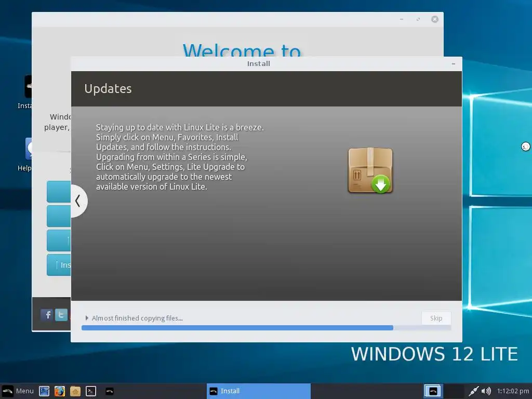Viewport: 532px width, 399px height.
Task: Click the workspace switcher first workspace
Action: click(433, 391)
